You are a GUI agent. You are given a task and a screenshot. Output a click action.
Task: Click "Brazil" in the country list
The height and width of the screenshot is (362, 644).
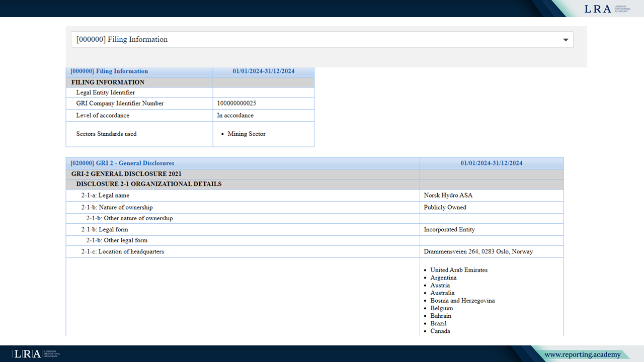coord(439,324)
